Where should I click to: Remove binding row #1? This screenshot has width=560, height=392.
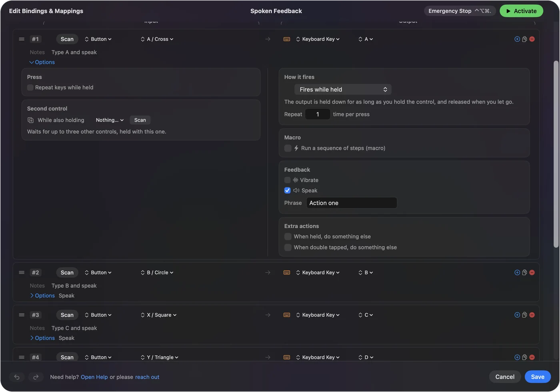coord(532,39)
